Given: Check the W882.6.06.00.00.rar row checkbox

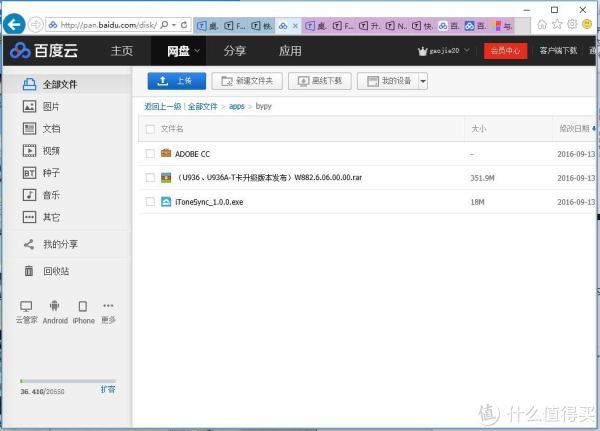Looking at the screenshot, I should (150, 178).
